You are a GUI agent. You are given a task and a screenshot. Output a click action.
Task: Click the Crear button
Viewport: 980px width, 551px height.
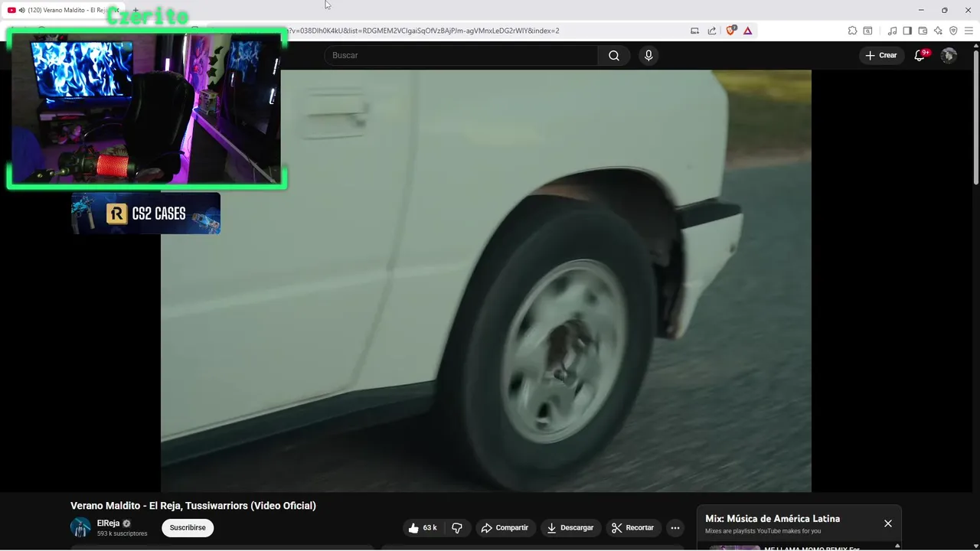click(881, 55)
